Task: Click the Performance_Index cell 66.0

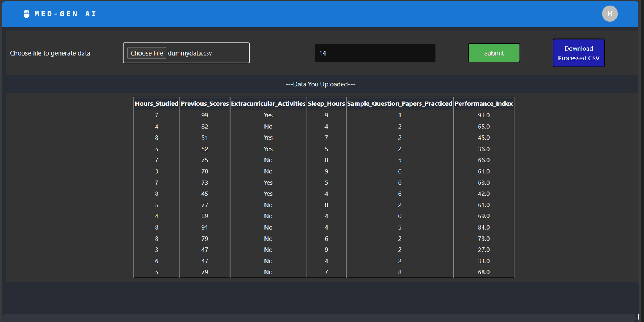Action: (483, 160)
